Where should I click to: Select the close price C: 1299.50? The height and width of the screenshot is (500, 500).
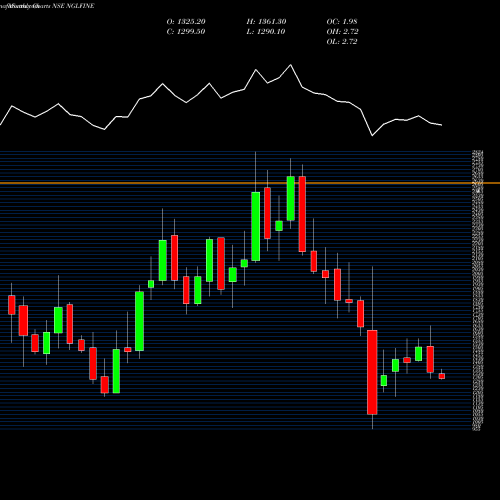[186, 32]
